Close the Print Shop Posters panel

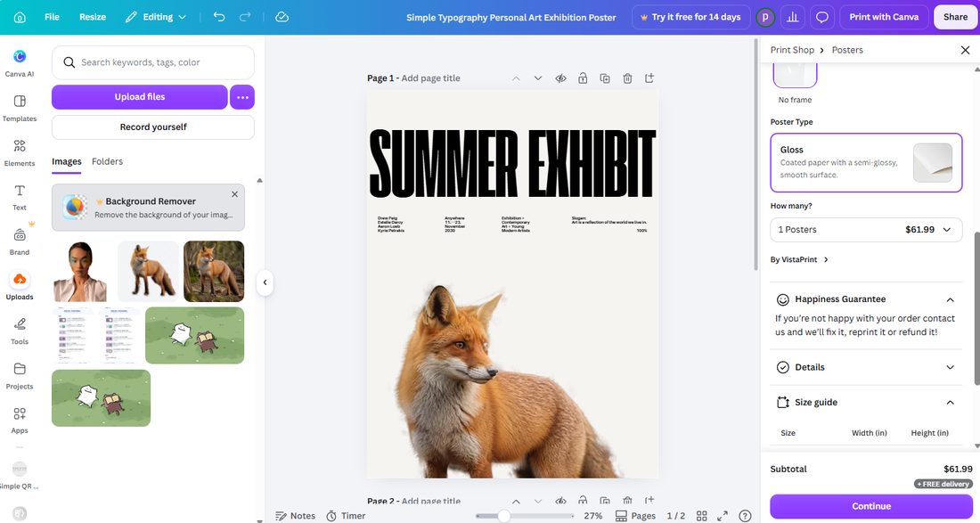pos(965,50)
